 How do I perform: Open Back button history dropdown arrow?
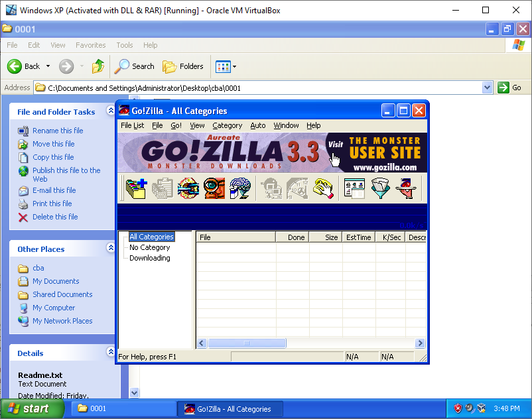[x=48, y=66]
